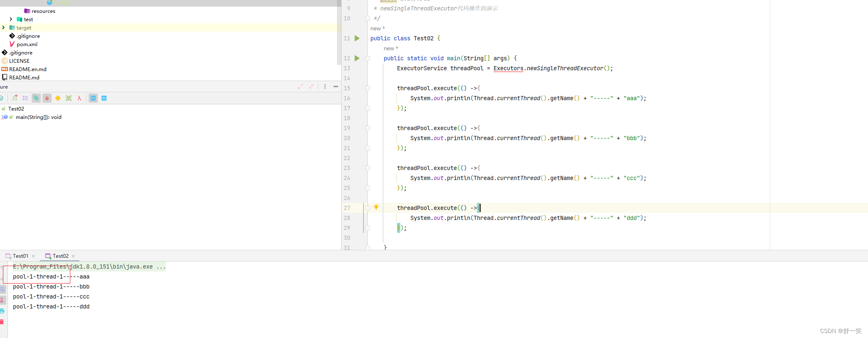The image size is (868, 338).
Task: Collapse all nodes in Structure panel
Action: [311, 86]
